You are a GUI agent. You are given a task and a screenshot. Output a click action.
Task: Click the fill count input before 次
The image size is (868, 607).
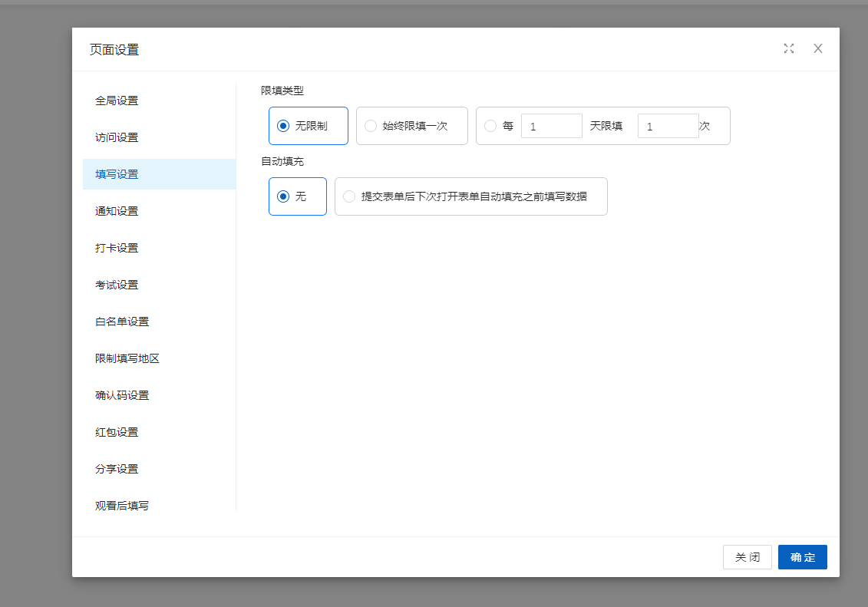[x=668, y=126]
